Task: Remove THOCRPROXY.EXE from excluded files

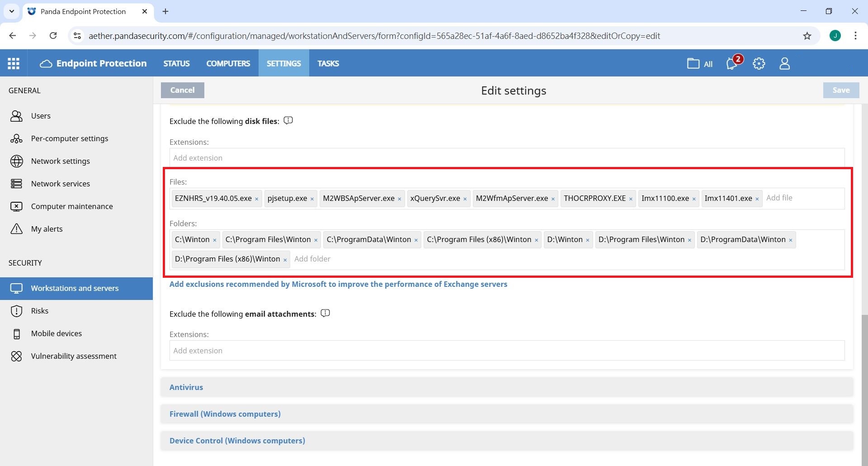Action: point(631,199)
